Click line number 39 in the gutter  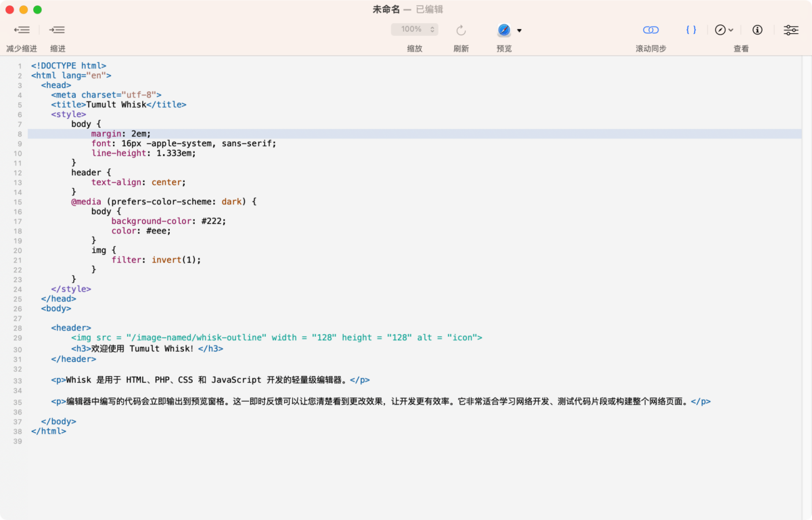tap(18, 441)
